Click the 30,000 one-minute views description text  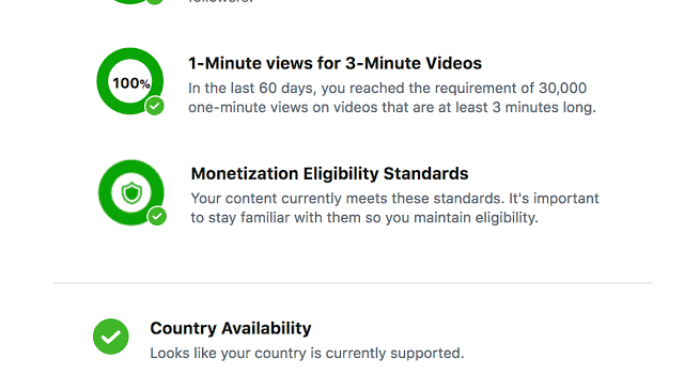point(392,98)
